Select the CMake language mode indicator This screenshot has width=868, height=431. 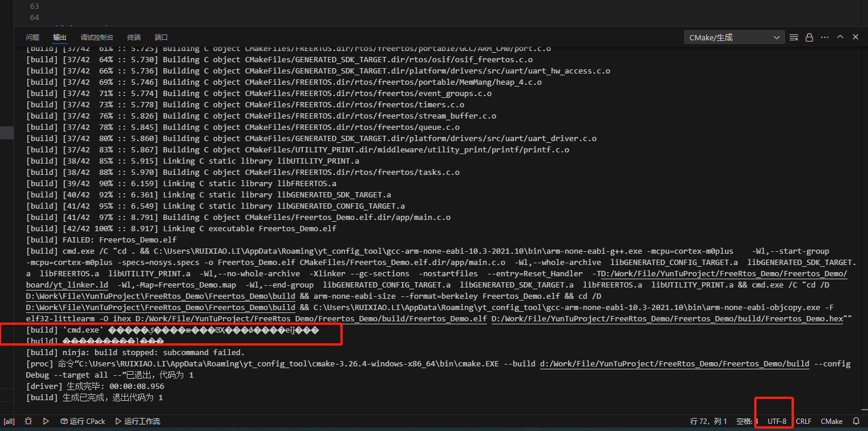(x=831, y=422)
